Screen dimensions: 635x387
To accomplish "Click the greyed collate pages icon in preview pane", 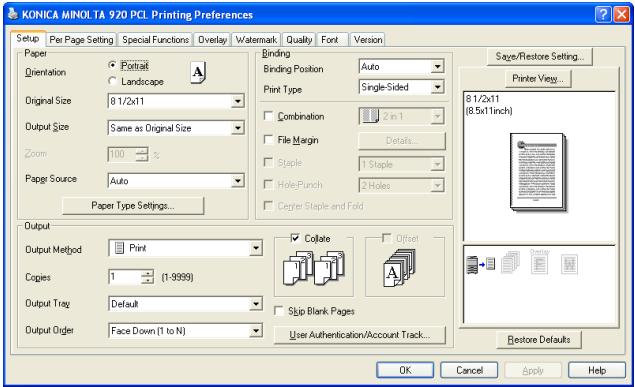I will [510, 262].
